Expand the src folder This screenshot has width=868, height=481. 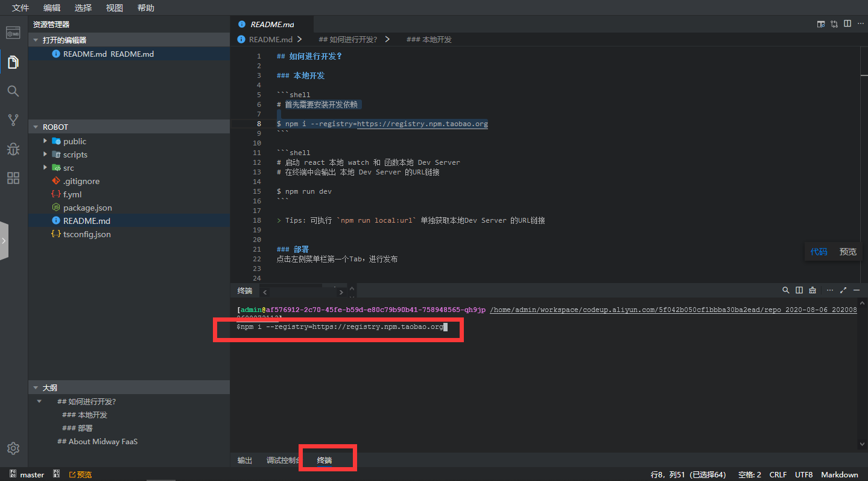(x=45, y=168)
